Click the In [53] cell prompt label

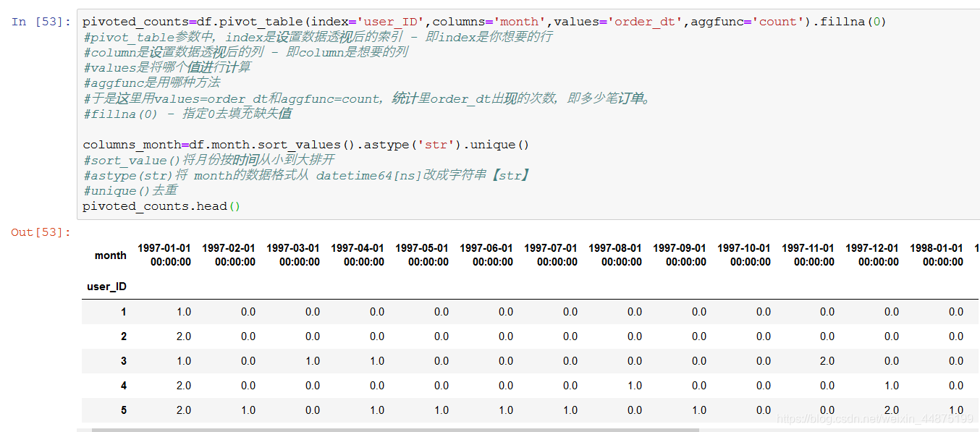point(38,22)
